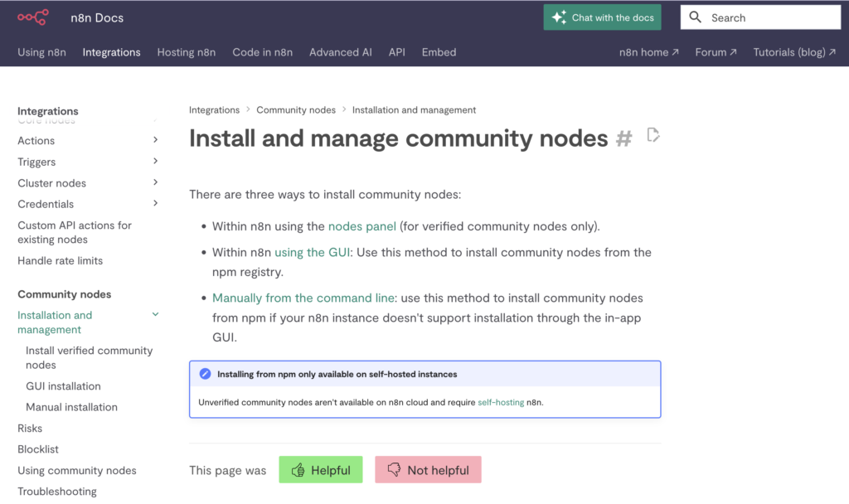This screenshot has height=504, width=849.
Task: Switch to the Advanced AI tab
Action: pyautogui.click(x=340, y=52)
